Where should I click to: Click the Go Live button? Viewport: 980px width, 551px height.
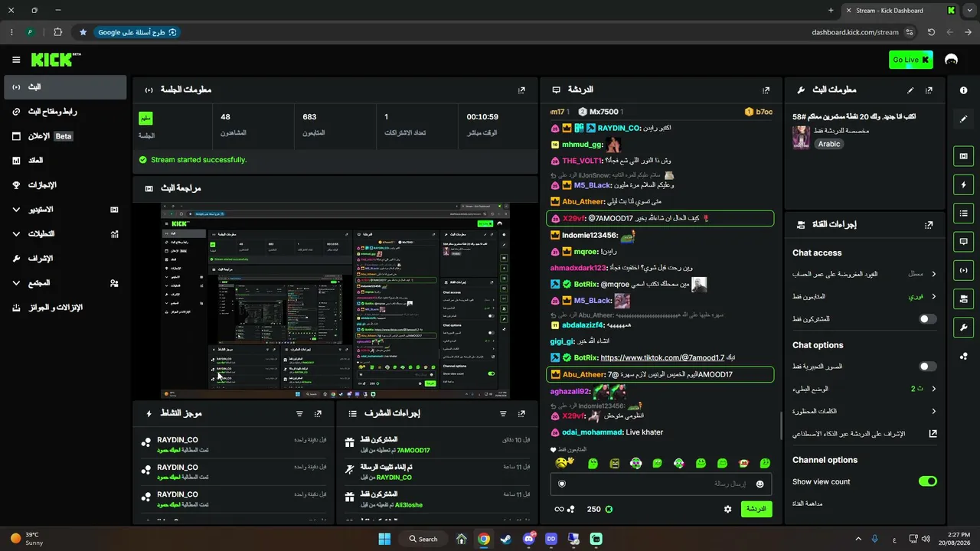coord(911,60)
